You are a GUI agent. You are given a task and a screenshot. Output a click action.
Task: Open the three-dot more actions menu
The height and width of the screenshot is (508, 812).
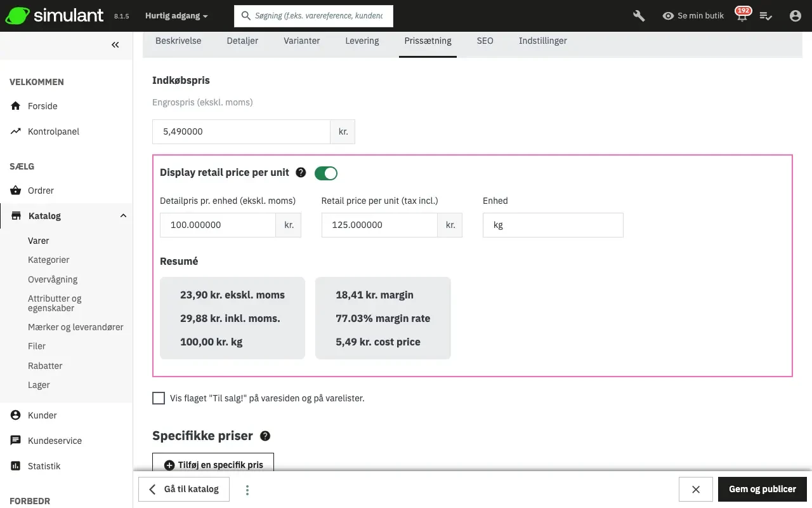tap(247, 490)
